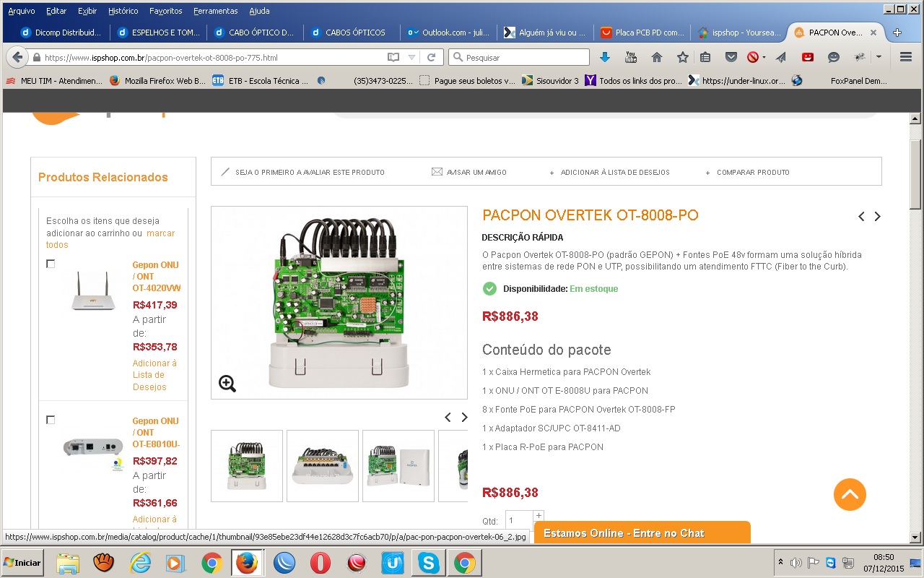Open the chat smiley toolbar icon
This screenshot has width=924, height=578.
(834, 57)
